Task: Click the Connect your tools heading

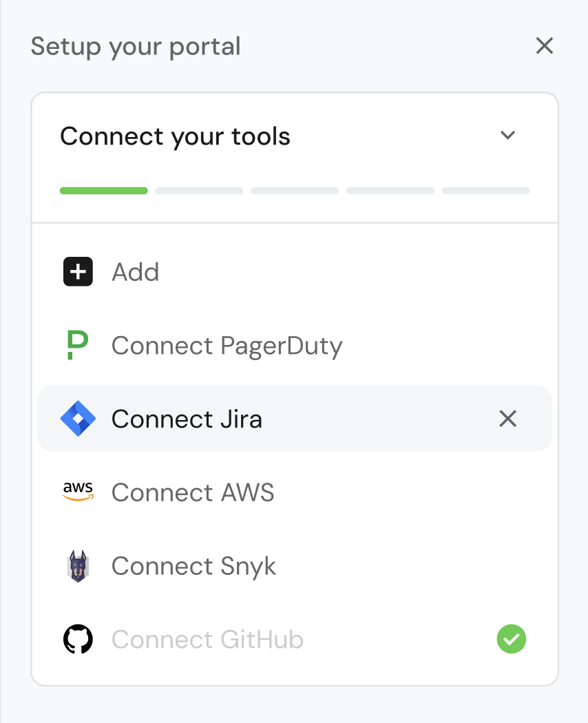Action: 175,136
